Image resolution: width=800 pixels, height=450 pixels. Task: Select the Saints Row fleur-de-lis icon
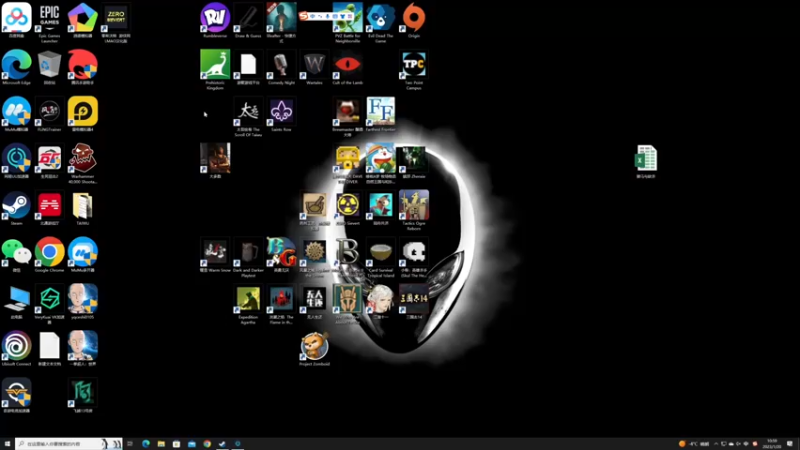pyautogui.click(x=281, y=112)
